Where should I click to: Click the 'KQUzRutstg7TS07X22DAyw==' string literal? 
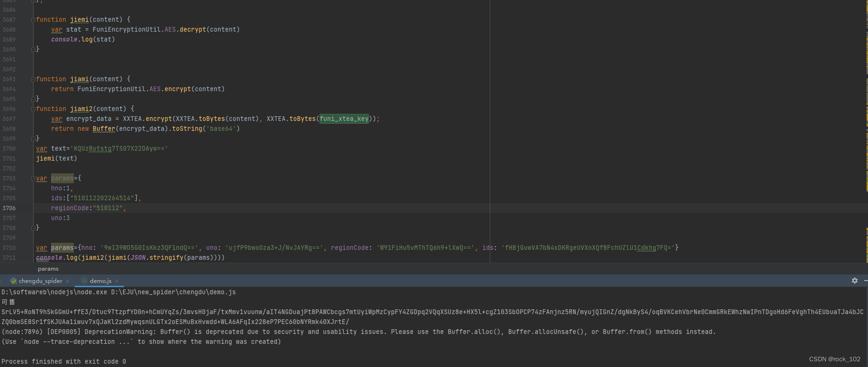pos(119,149)
